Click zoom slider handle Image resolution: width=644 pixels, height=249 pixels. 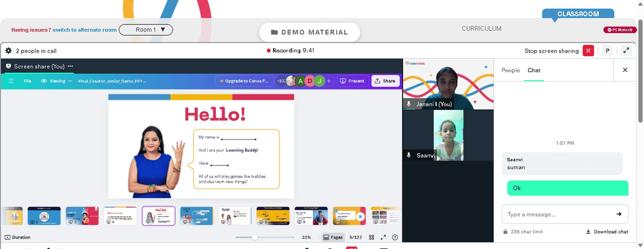pos(254,237)
